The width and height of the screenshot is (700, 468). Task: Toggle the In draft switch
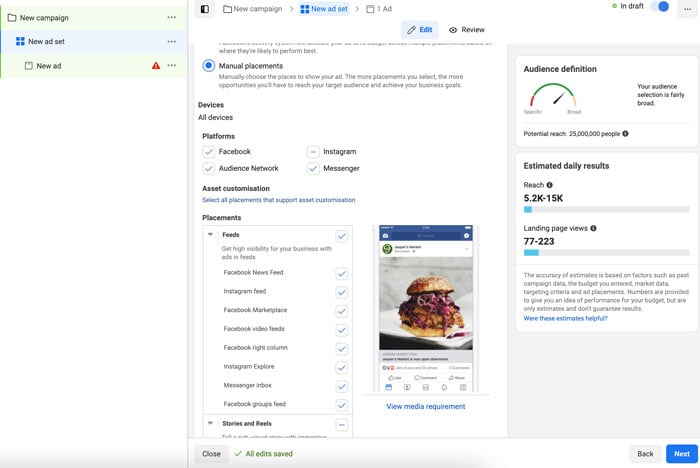coord(660,6)
